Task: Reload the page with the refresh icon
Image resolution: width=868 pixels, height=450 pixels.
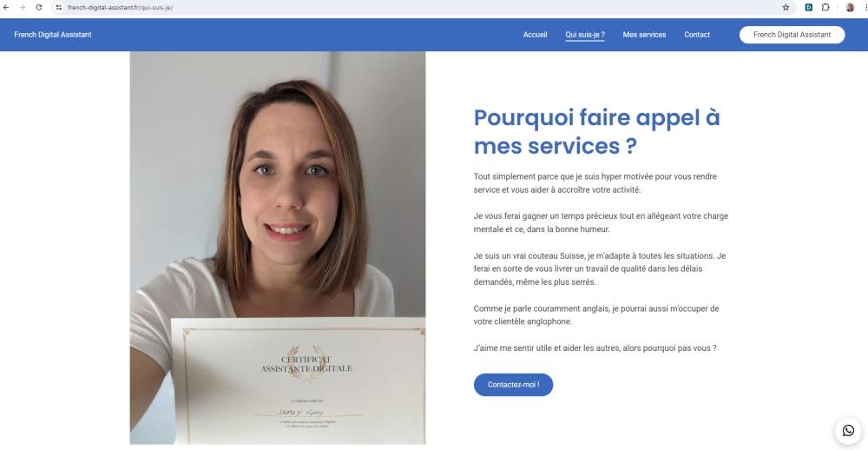Action: (39, 7)
